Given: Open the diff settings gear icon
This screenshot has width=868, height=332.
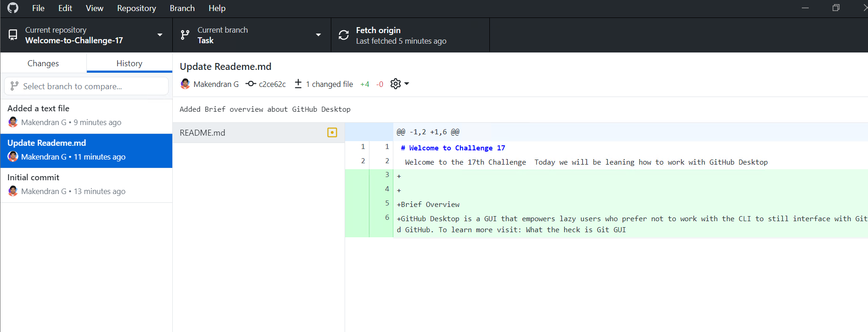Looking at the screenshot, I should point(396,84).
